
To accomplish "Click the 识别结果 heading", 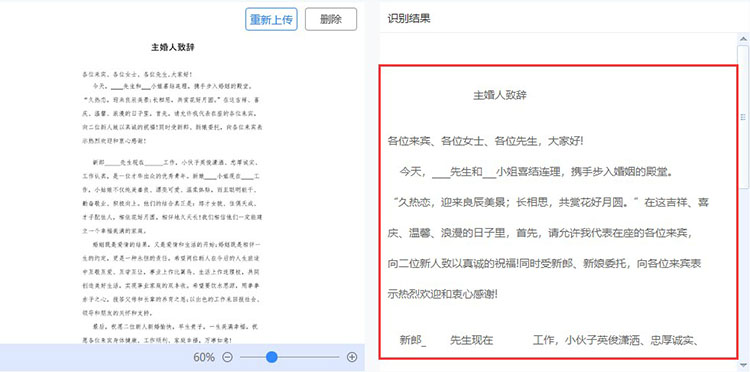I will pos(409,19).
